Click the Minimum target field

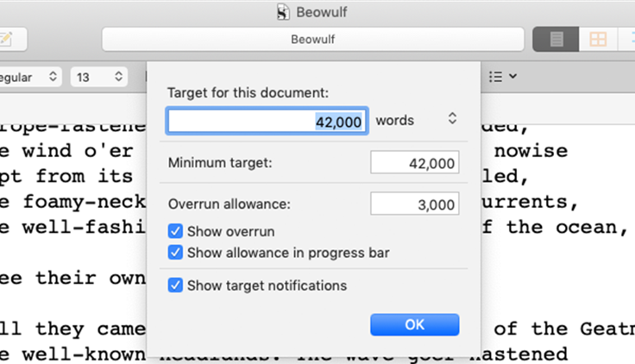pos(415,163)
